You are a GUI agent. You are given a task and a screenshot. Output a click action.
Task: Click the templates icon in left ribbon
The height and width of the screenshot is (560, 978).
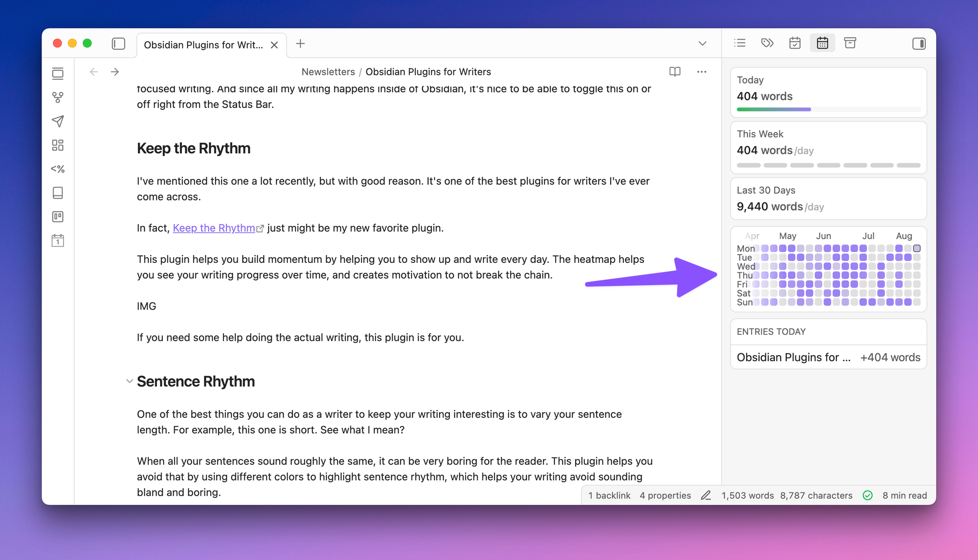[58, 169]
